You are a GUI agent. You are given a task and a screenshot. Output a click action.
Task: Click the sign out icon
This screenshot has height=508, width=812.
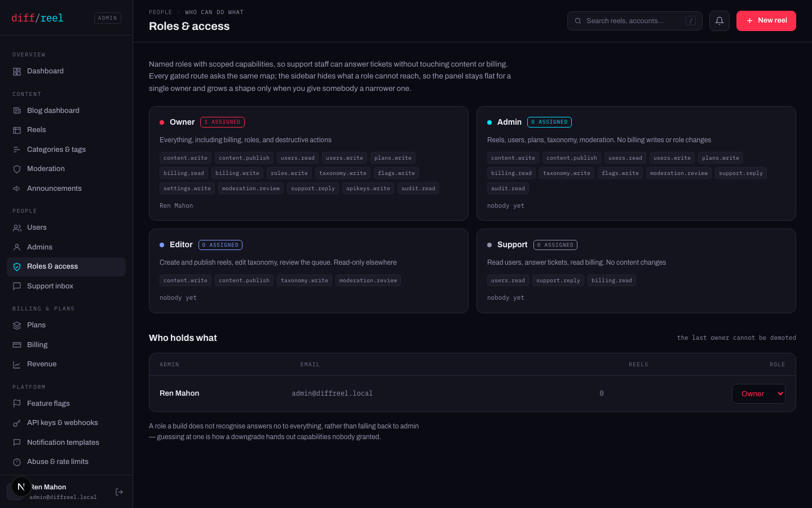click(119, 492)
